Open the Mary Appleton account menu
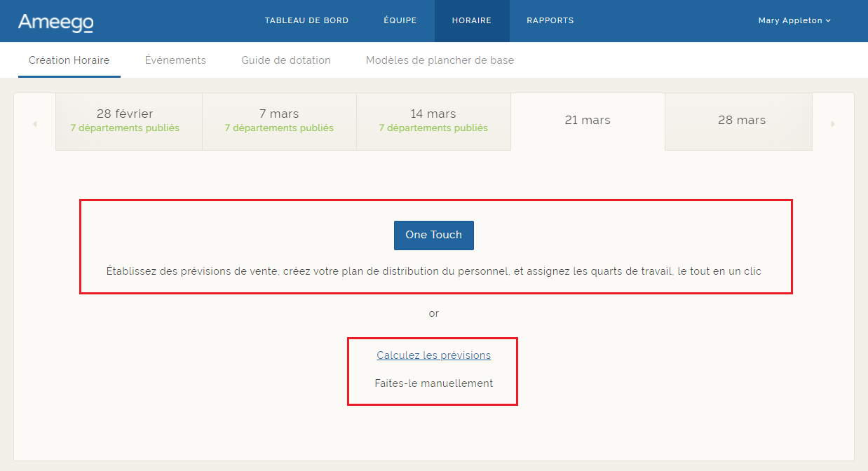 coord(793,20)
